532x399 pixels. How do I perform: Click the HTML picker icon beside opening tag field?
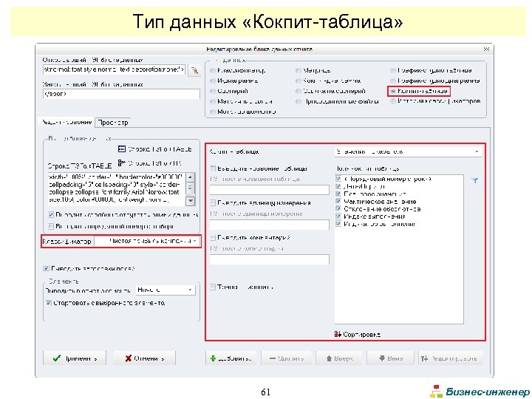(194, 70)
